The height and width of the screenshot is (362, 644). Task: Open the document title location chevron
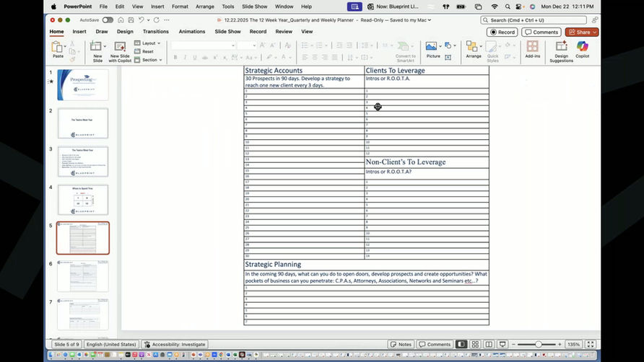[430, 19]
